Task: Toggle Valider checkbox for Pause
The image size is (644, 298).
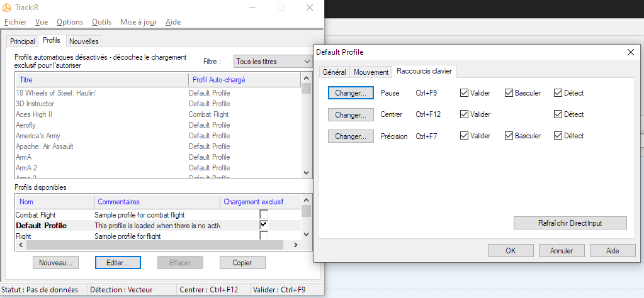Action: tap(464, 93)
